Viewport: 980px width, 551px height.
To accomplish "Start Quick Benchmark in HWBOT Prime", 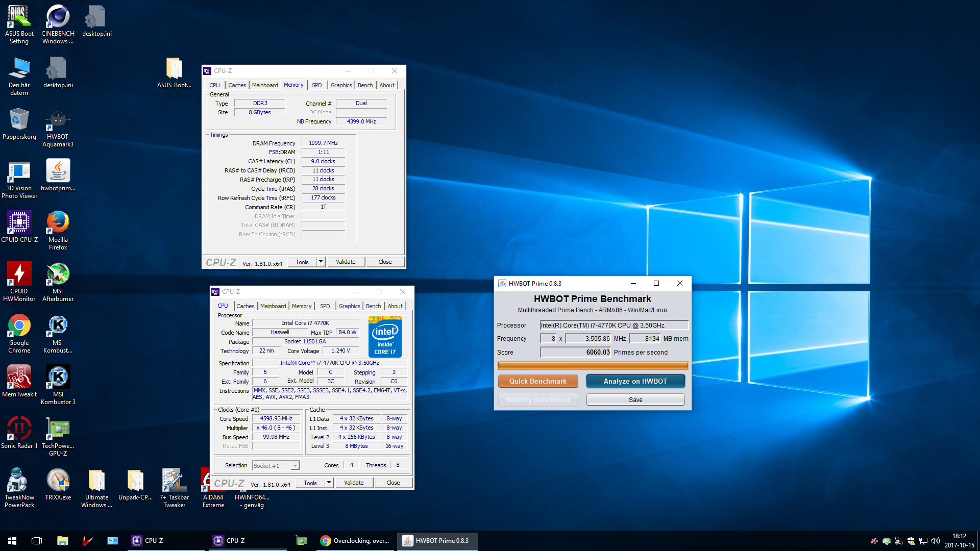I will point(537,381).
